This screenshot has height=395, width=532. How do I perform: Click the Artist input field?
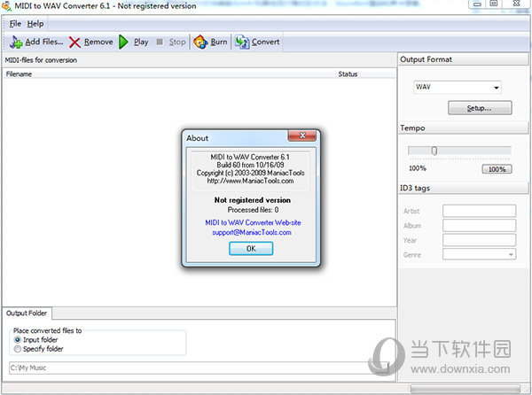click(479, 211)
